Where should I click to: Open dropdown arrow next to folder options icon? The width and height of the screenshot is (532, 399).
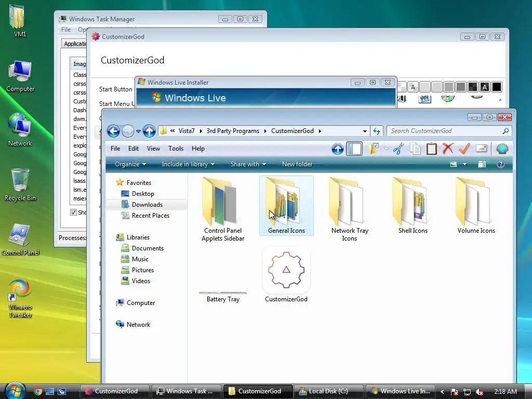point(386,149)
